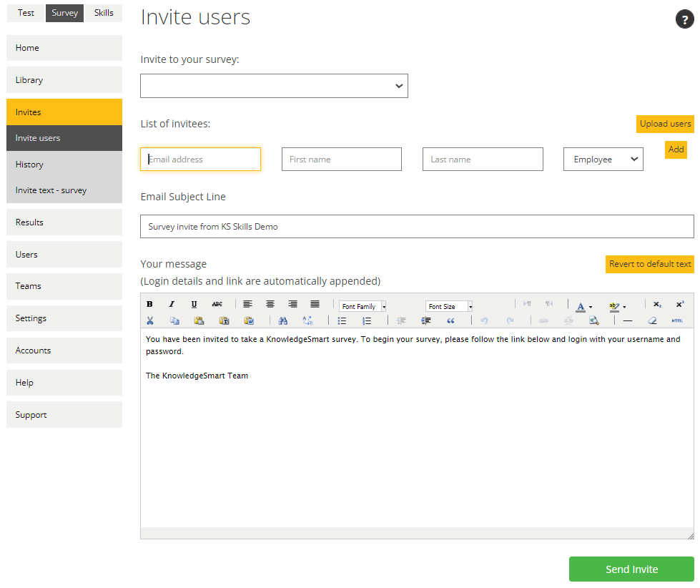This screenshot has width=700, height=588.
Task: Align message text left
Action: click(x=247, y=304)
